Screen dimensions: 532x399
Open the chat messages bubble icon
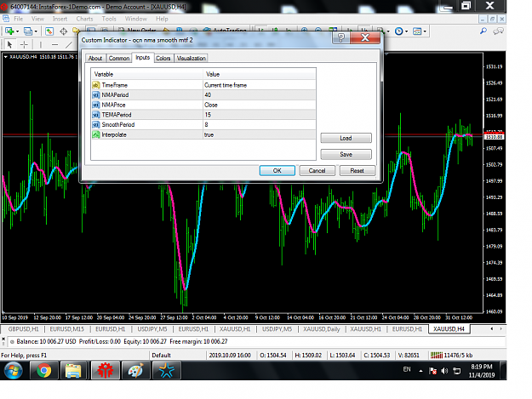(498, 31)
